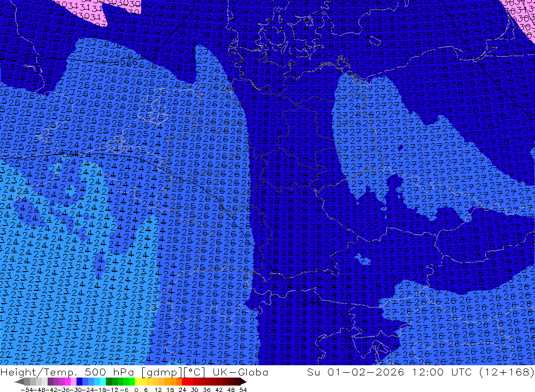Click the 'Su 01-02-2026' date text
The width and height of the screenshot is (535, 392).
click(355, 372)
